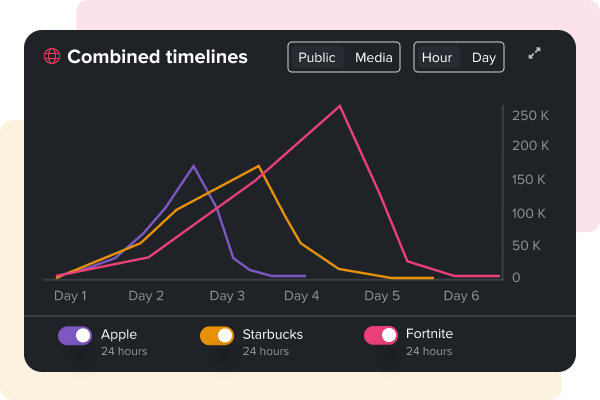600x400 pixels.
Task: Click the Combined timelines title
Action: coord(157,57)
